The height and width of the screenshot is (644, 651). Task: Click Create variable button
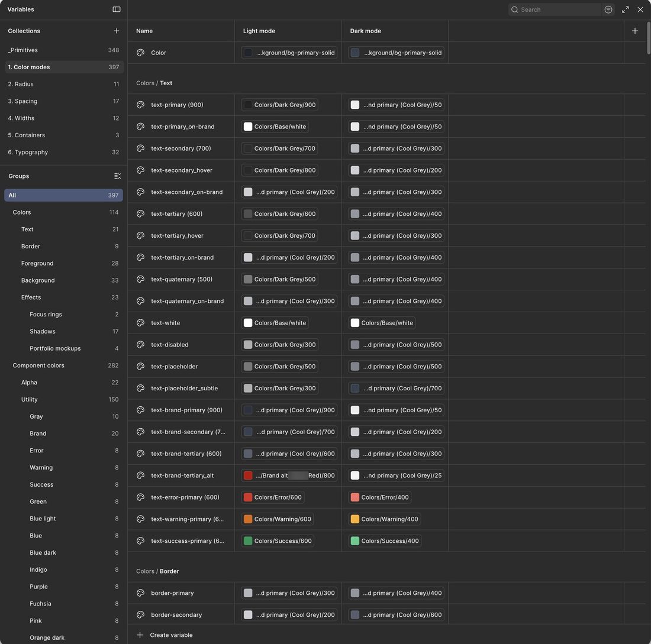pyautogui.click(x=165, y=635)
